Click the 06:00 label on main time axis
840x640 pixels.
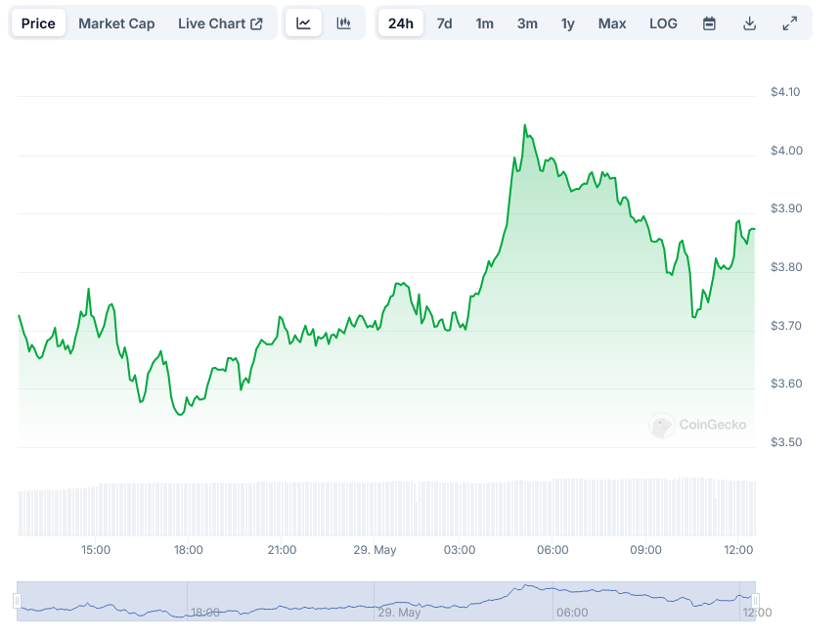tap(553, 550)
